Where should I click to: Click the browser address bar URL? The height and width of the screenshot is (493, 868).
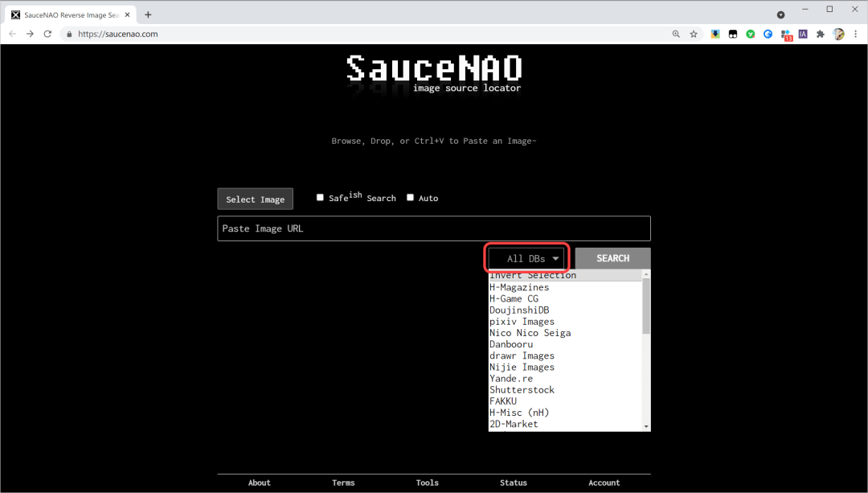coord(118,34)
